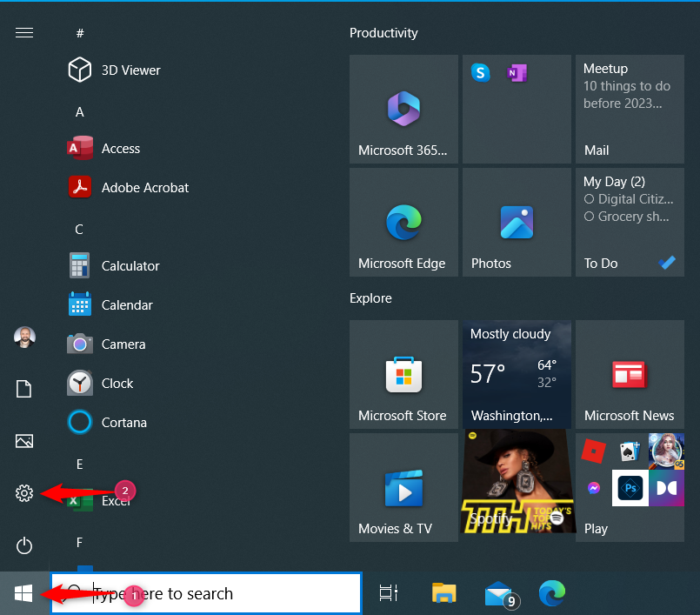Open Edge browser on taskbar
The width and height of the screenshot is (700, 615).
pos(552,593)
